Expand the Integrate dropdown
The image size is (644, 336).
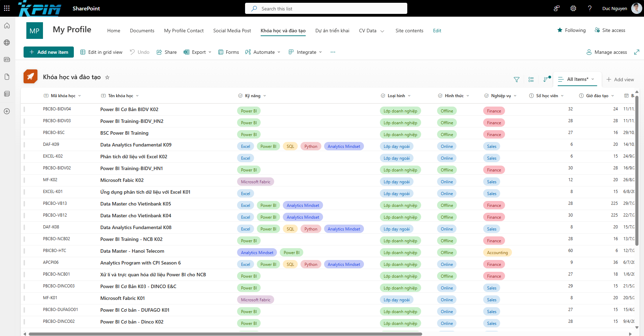tap(320, 52)
